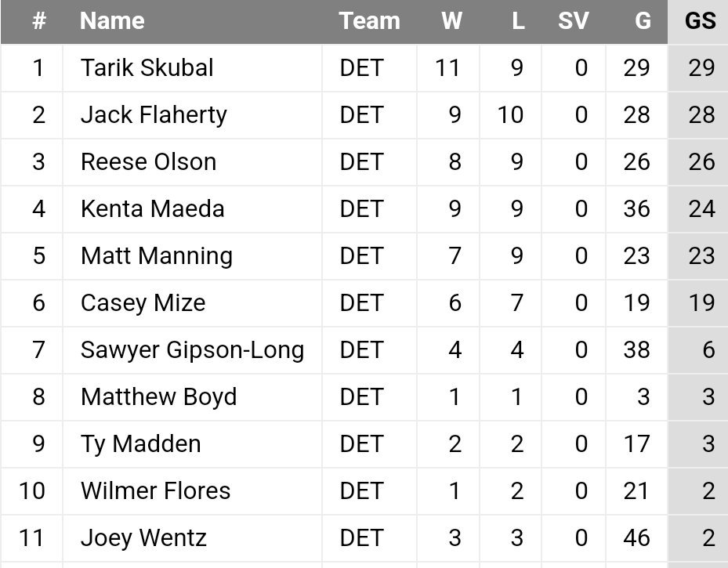Image resolution: width=728 pixels, height=568 pixels.
Task: Select Reese Olson name link
Action: (148, 162)
